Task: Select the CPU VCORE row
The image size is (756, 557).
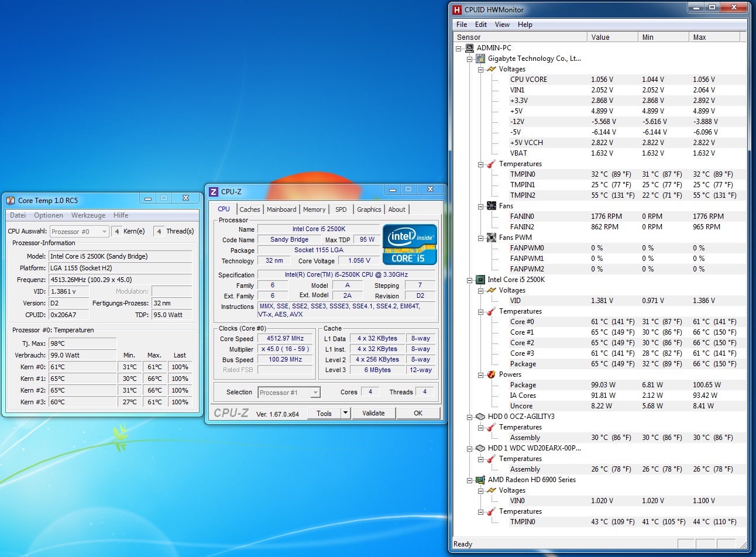Action: tap(627, 80)
